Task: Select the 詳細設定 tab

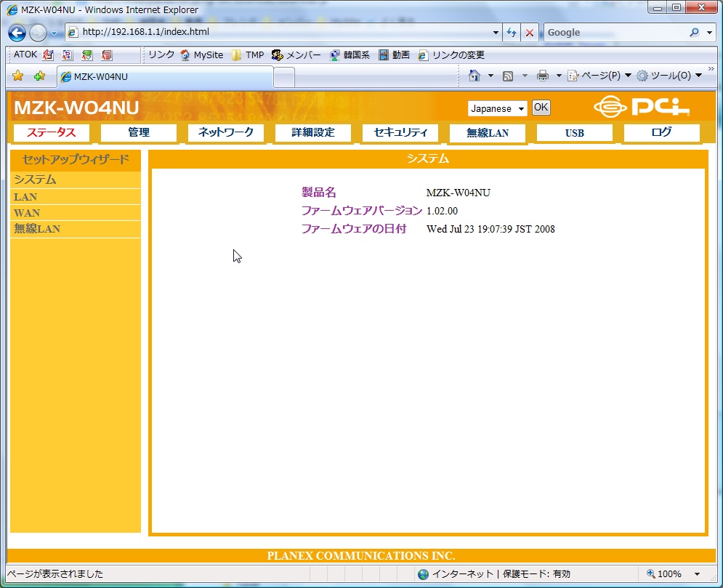Action: 312,133
